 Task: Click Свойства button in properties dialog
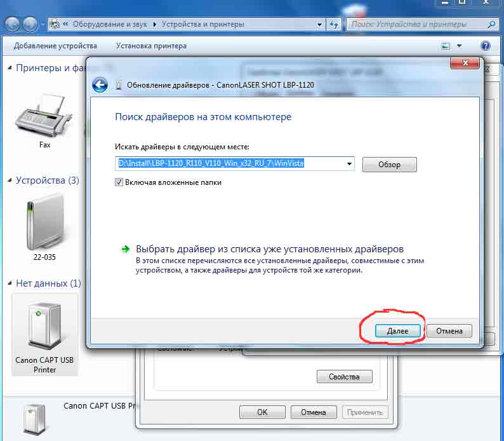pyautogui.click(x=344, y=377)
